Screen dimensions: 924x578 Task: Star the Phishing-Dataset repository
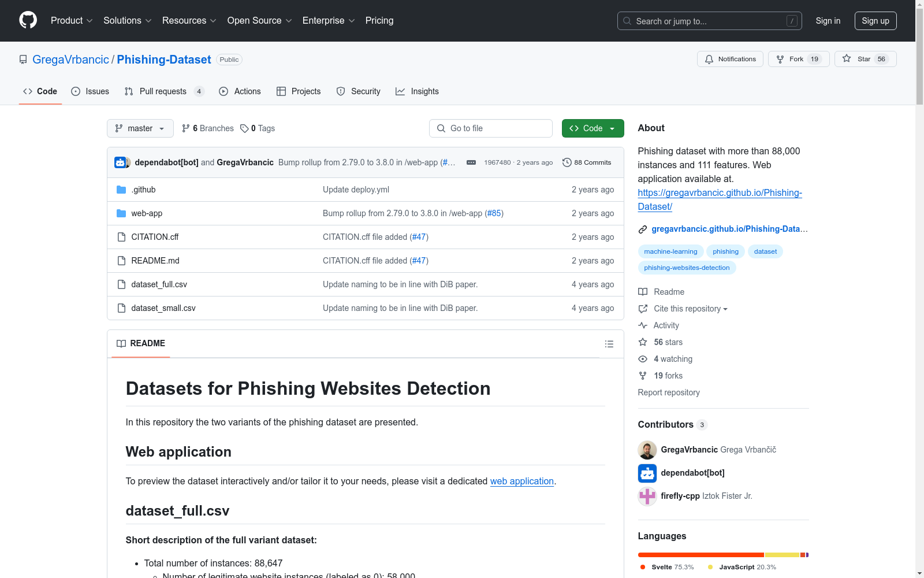[x=865, y=59]
